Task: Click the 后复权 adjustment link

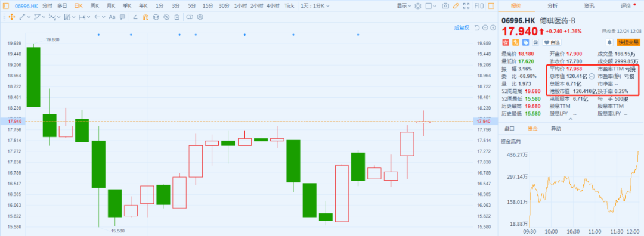Action: 462,27
